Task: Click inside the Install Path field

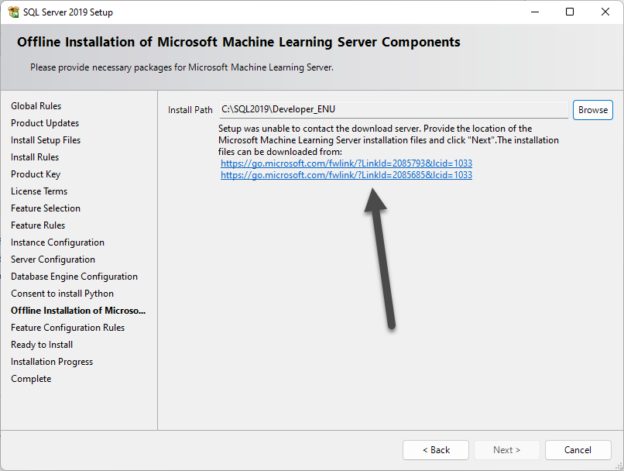Action: point(393,110)
